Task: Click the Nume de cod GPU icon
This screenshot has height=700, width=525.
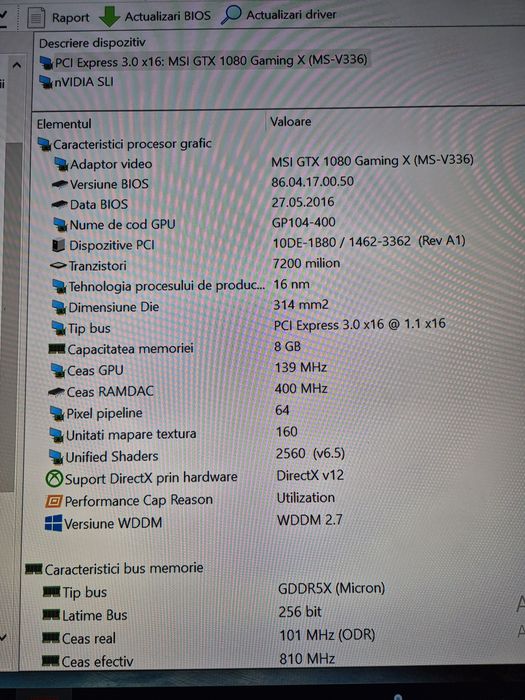Action: coord(60,225)
